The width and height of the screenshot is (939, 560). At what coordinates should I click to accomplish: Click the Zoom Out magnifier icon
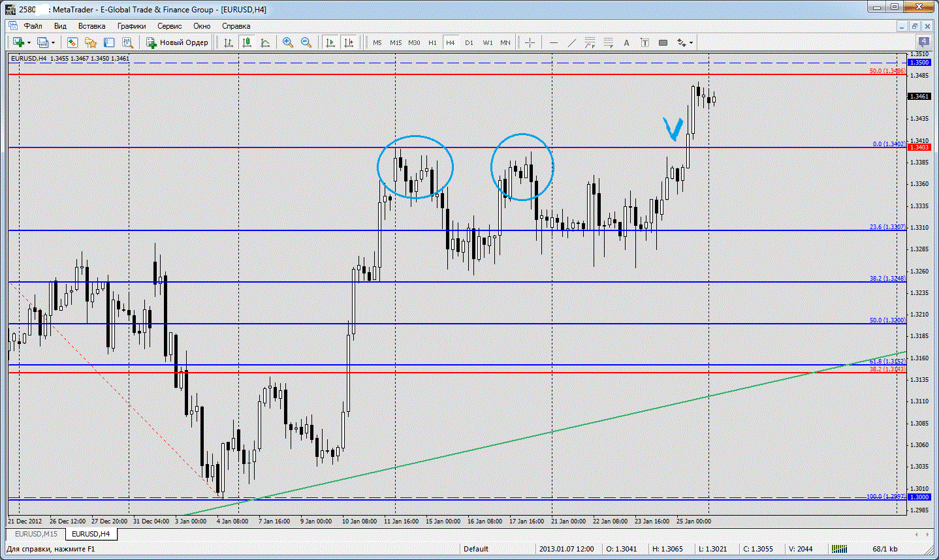click(x=306, y=42)
